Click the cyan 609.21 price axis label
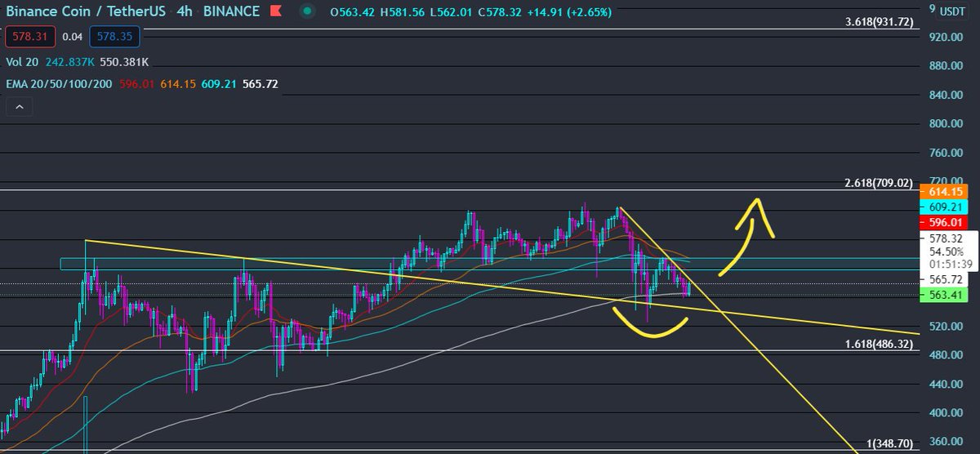980x454 pixels. (943, 207)
